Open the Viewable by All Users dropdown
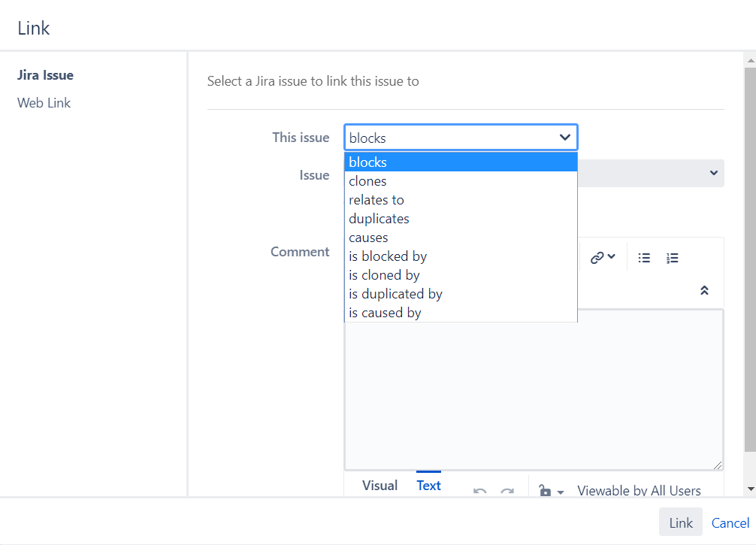This screenshot has width=756, height=545. [x=639, y=490]
